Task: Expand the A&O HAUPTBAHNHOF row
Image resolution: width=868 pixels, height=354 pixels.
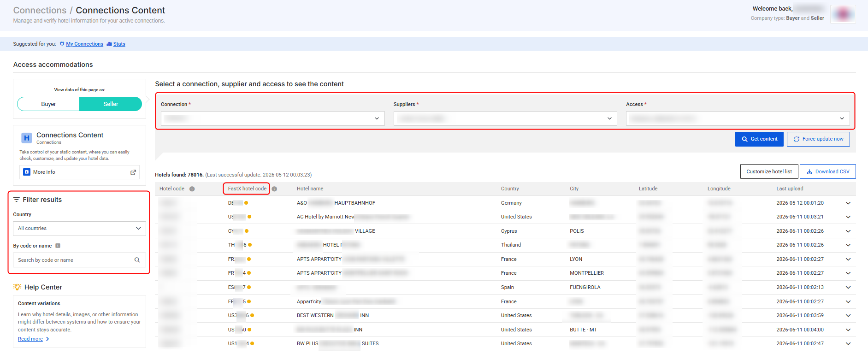Action: [x=848, y=203]
